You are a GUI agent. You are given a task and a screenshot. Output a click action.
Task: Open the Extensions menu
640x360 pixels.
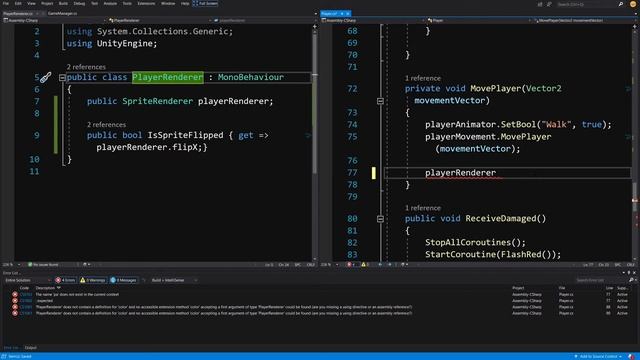pos(146,3)
